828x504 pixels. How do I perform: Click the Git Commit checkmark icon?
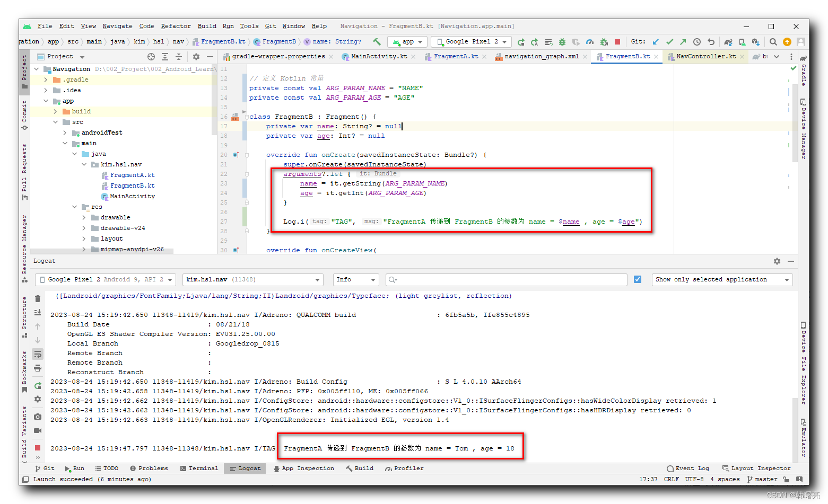(x=669, y=42)
